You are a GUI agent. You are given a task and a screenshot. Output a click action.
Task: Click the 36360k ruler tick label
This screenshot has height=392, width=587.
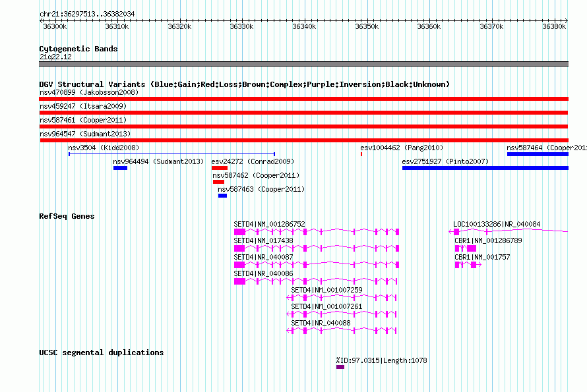tap(429, 26)
